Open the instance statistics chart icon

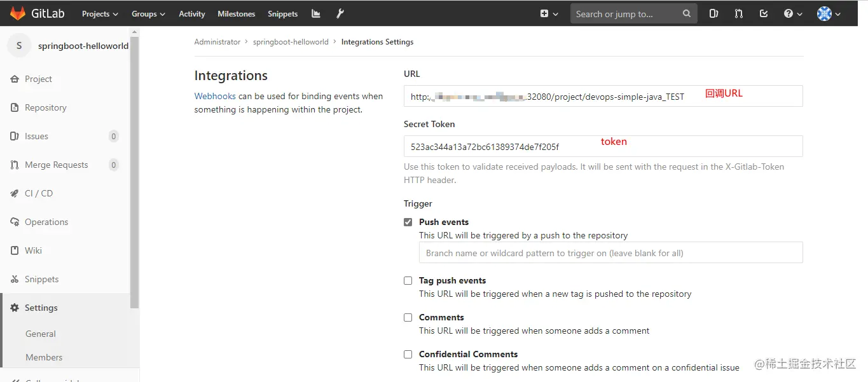[x=316, y=13]
